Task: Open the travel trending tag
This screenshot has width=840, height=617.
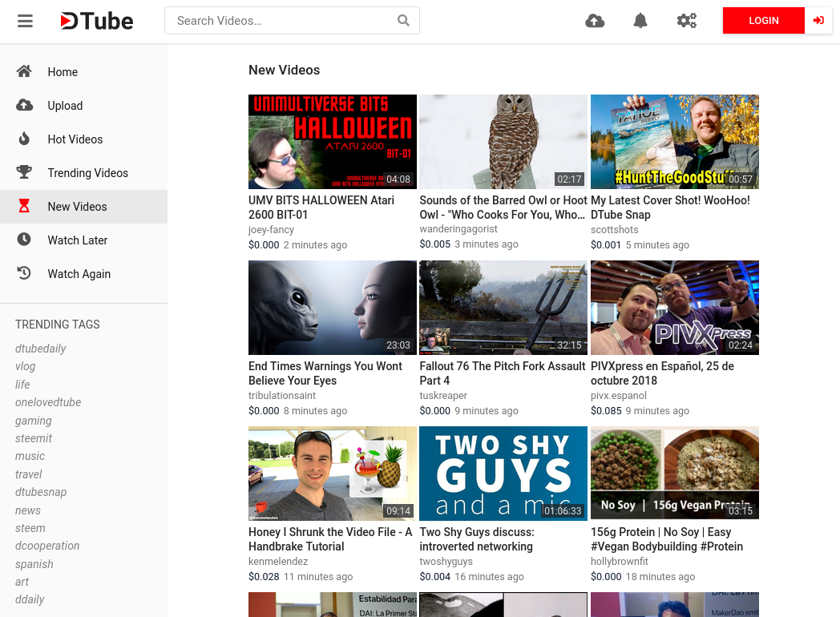Action: click(x=28, y=474)
